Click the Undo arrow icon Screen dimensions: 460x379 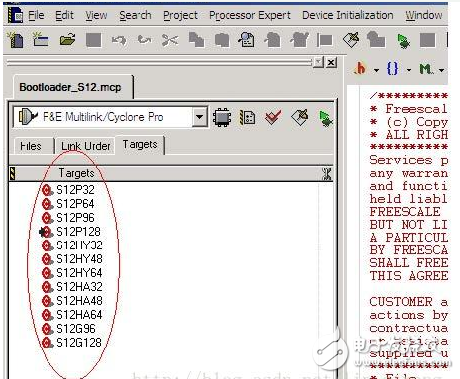tap(119, 40)
